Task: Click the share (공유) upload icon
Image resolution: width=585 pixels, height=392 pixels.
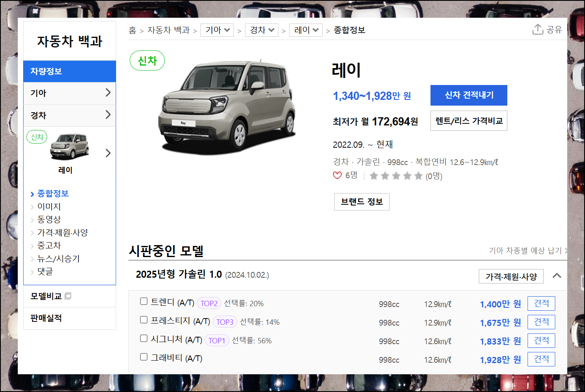Action: tap(537, 29)
